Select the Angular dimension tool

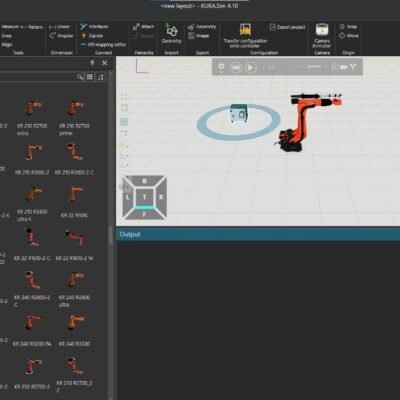click(61, 36)
